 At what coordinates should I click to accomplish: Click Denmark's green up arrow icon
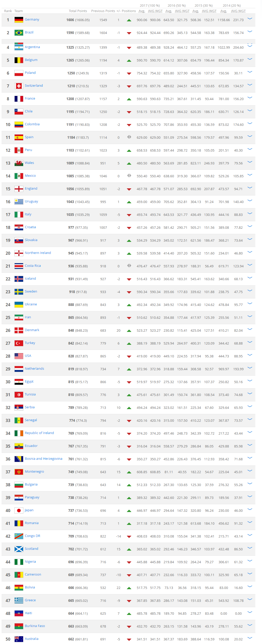[129, 331]
